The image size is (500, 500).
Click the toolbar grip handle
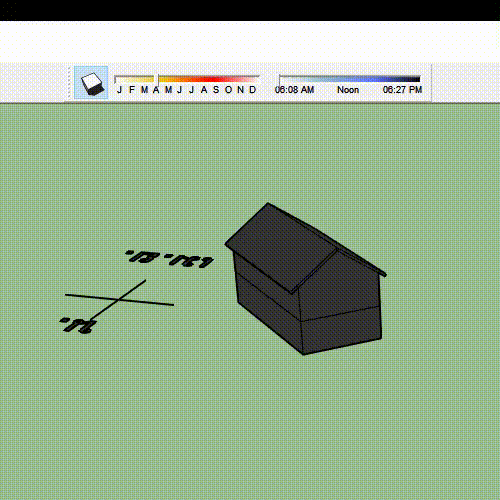(70, 83)
